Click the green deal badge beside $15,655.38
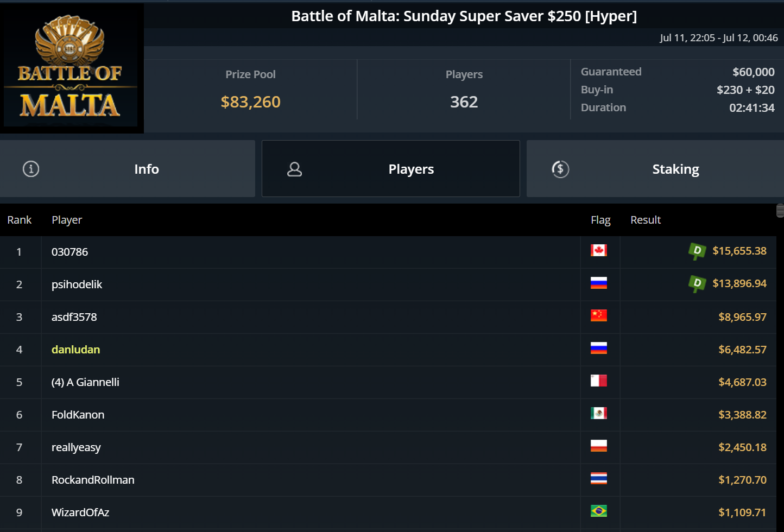784x532 pixels. pyautogui.click(x=697, y=251)
